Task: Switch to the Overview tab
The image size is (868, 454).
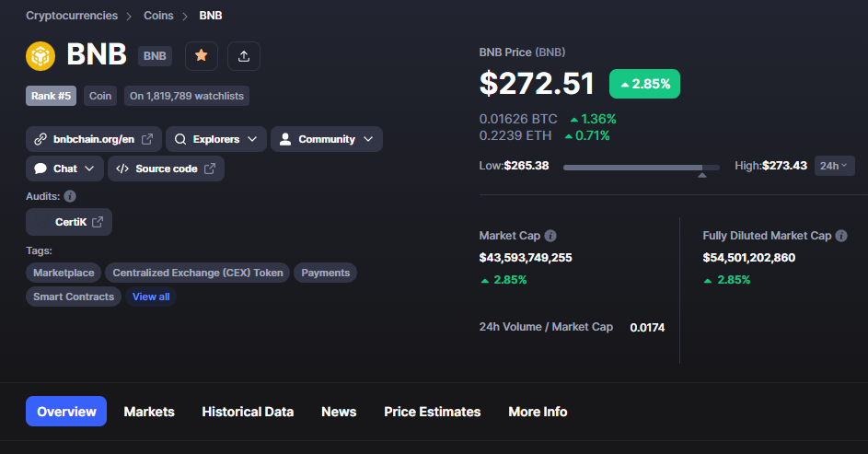Action: [66, 412]
